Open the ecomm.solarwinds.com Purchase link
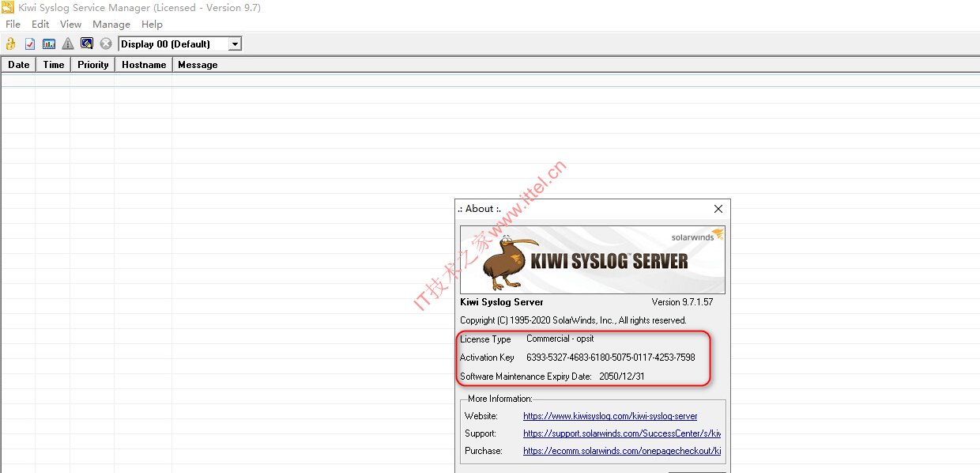980x473 pixels. (622, 451)
